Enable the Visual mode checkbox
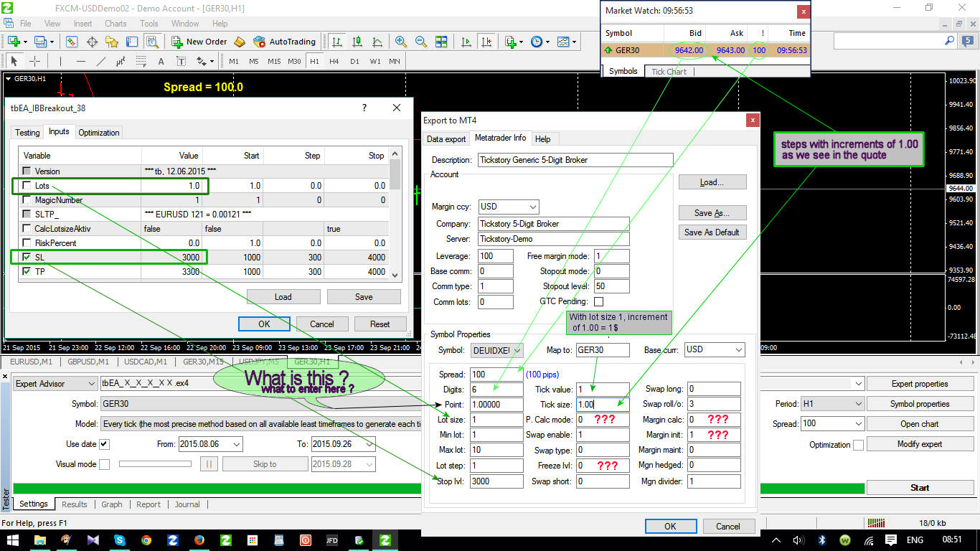Viewport: 980px width, 551px height. coord(104,464)
